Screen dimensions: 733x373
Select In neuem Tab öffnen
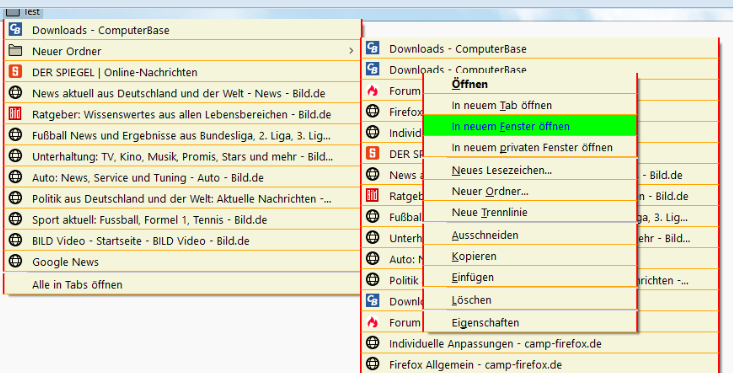530,105
